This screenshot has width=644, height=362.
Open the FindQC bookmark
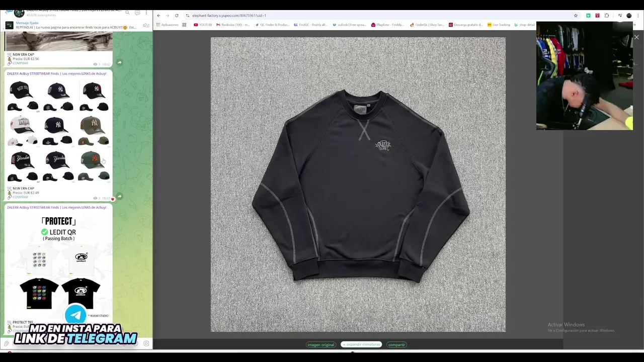pyautogui.click(x=310, y=25)
